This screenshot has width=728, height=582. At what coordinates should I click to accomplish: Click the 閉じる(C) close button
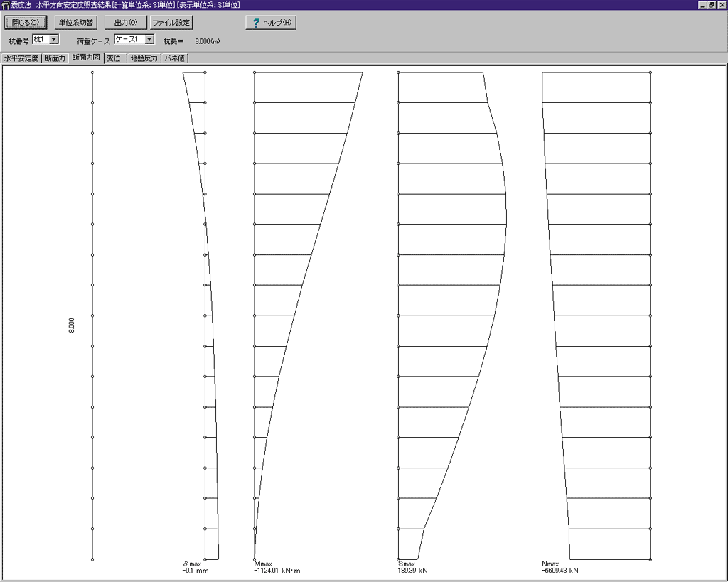click(x=26, y=23)
